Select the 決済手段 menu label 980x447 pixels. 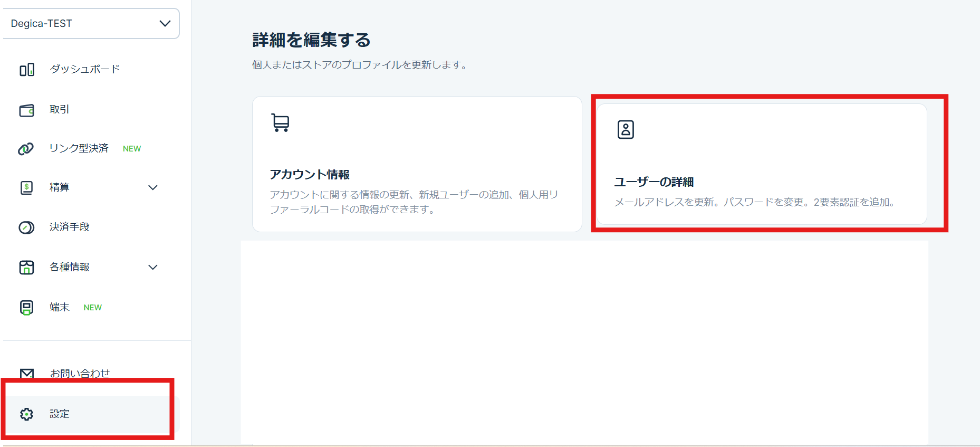[70, 227]
